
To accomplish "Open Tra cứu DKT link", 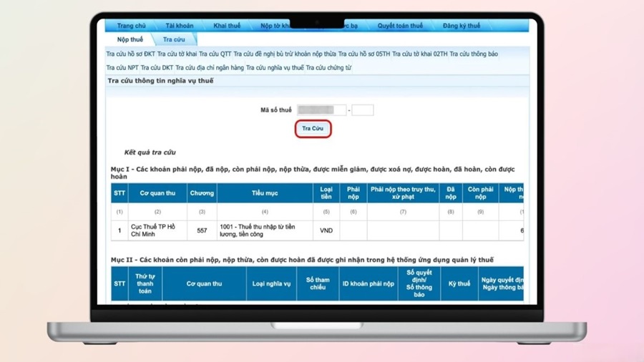I will (x=157, y=68).
